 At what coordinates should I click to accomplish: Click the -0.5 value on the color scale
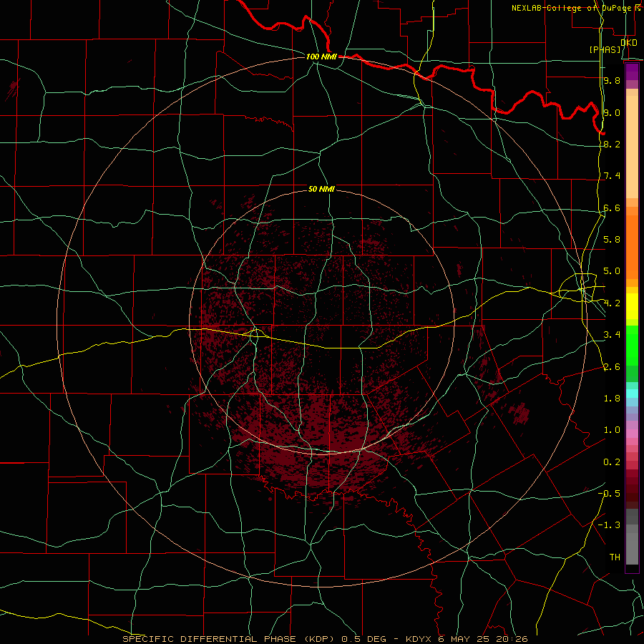(x=609, y=493)
